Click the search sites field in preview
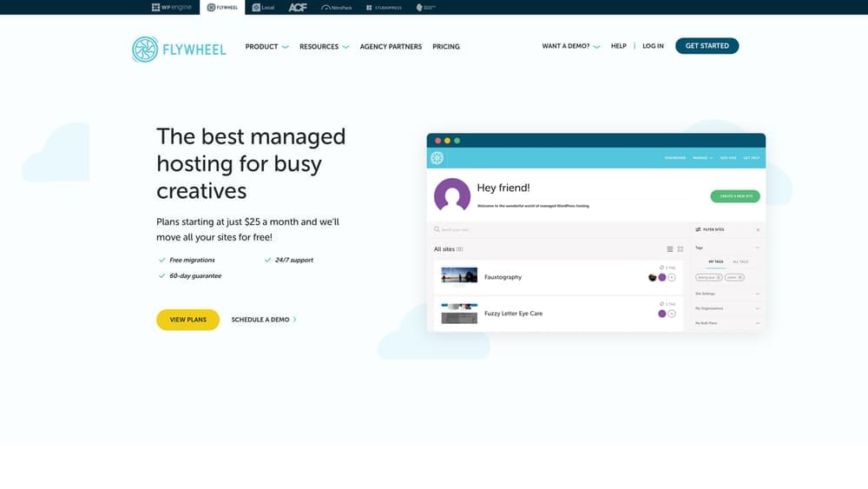The width and height of the screenshot is (868, 489). [x=558, y=229]
